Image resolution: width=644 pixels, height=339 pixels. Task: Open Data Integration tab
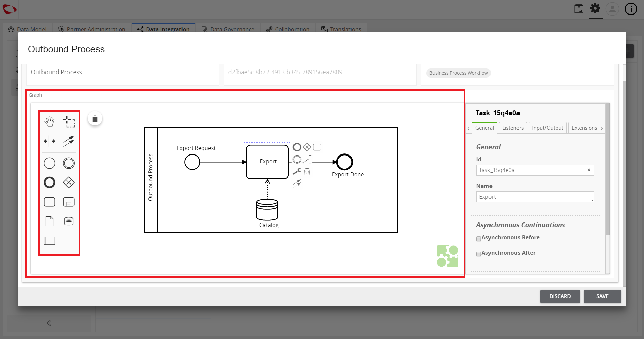164,29
